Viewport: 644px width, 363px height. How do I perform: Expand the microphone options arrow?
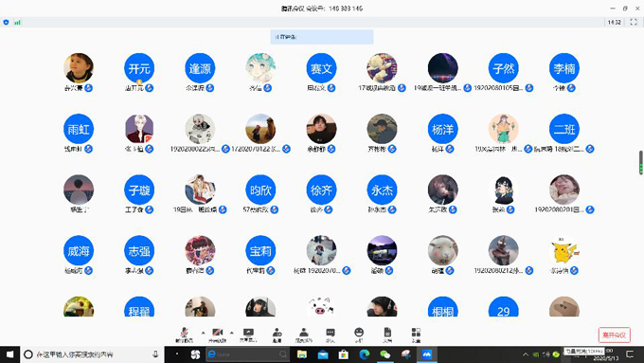[203, 333]
